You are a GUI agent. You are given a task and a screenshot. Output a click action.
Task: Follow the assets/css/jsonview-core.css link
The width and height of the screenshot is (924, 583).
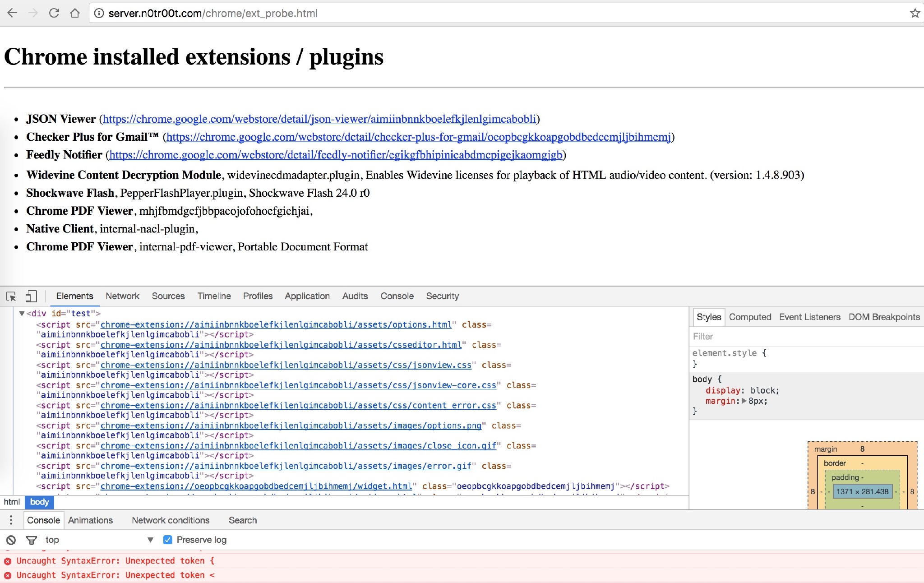[x=298, y=385]
